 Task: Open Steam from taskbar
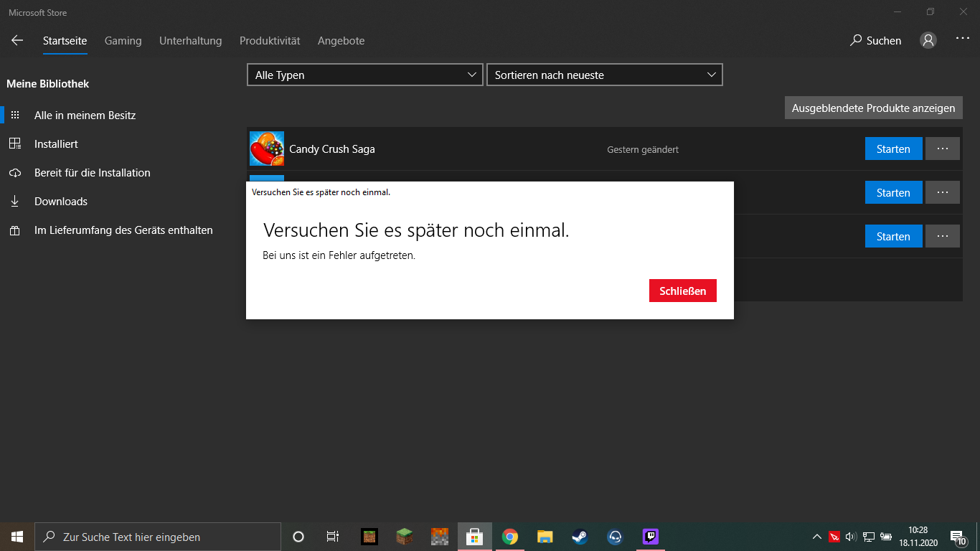(580, 537)
